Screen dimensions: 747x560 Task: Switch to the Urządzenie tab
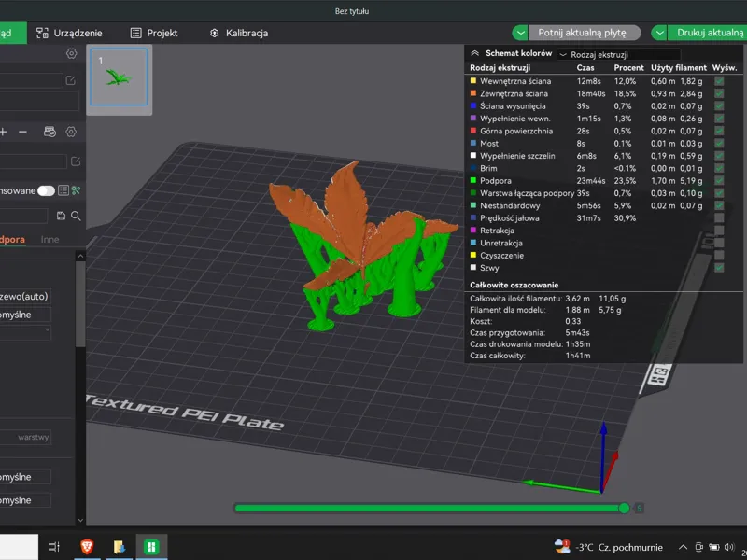(69, 33)
